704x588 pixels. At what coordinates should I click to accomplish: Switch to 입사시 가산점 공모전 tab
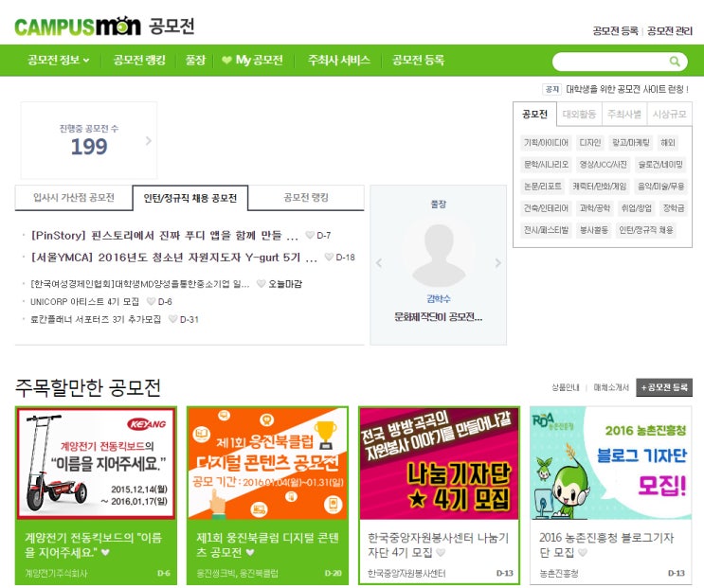click(x=74, y=197)
